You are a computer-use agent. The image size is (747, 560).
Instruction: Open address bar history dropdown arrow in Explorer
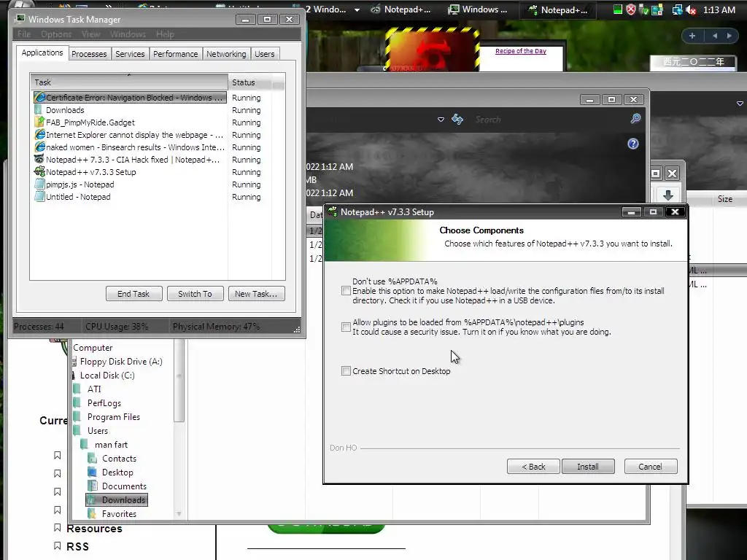coord(441,120)
